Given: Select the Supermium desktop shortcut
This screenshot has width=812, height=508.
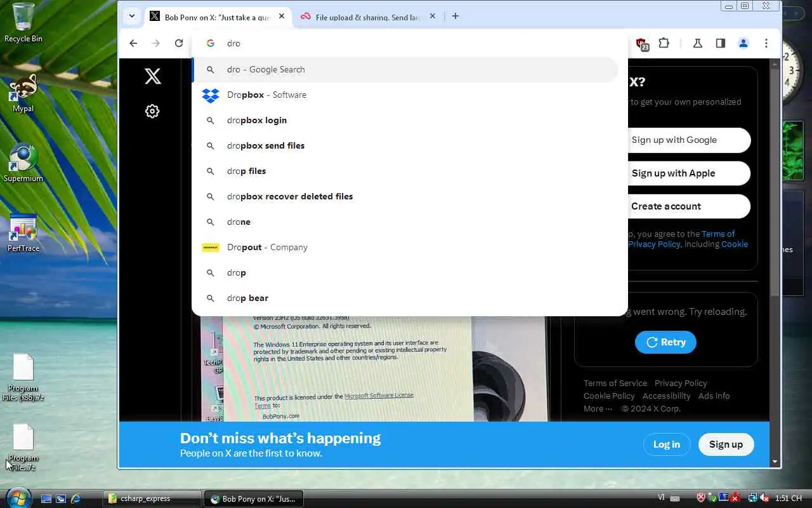Looking at the screenshot, I should [23, 163].
